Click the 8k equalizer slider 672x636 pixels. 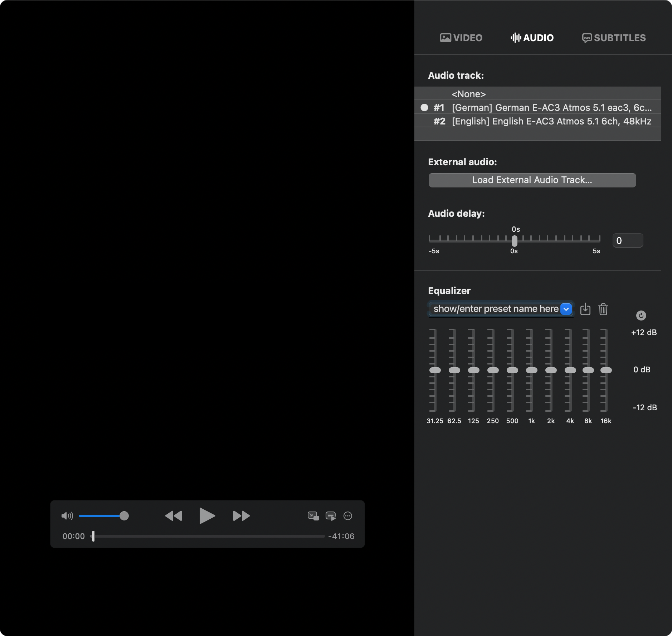coord(588,370)
